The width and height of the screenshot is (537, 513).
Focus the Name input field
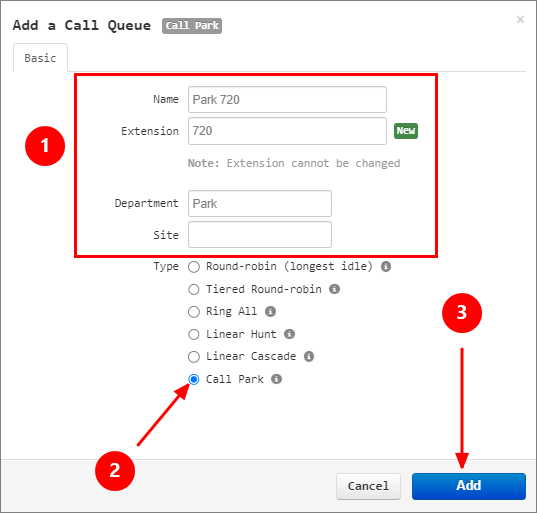[287, 100]
